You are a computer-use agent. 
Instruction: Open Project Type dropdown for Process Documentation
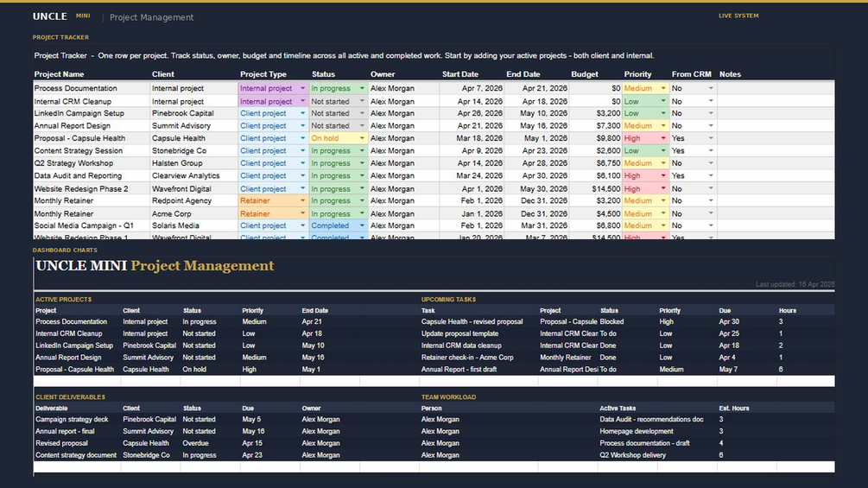302,88
